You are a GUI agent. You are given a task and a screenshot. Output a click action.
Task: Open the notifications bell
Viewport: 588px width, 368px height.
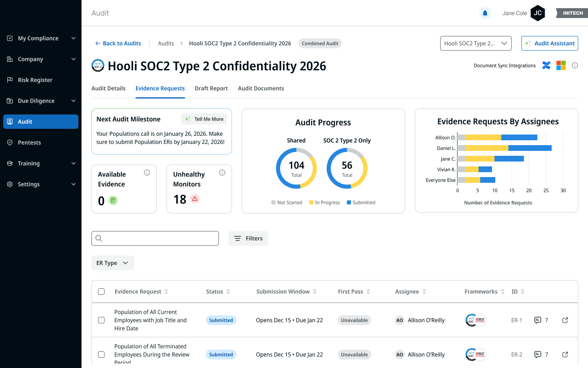click(x=485, y=13)
